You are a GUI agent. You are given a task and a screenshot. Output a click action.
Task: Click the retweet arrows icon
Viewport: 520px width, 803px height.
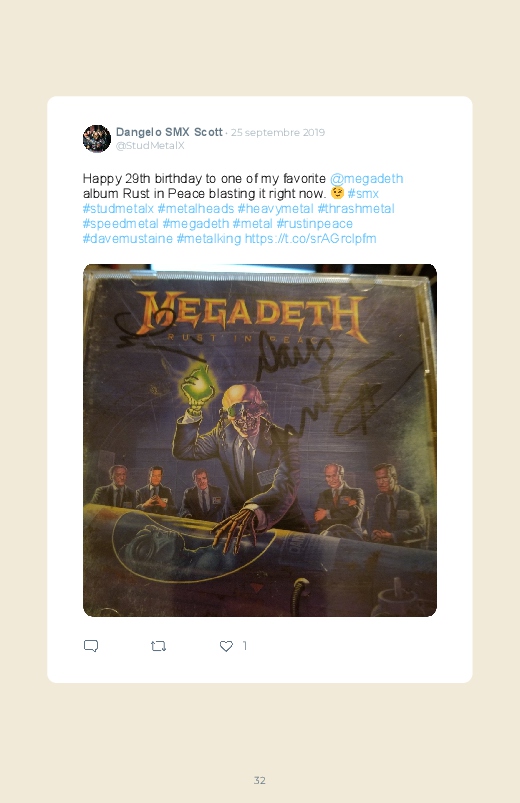(158, 646)
